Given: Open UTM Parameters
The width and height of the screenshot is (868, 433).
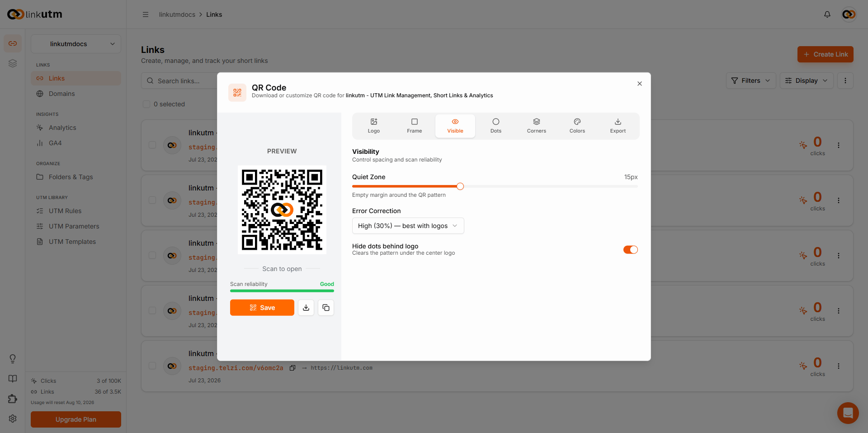Looking at the screenshot, I should [76, 226].
